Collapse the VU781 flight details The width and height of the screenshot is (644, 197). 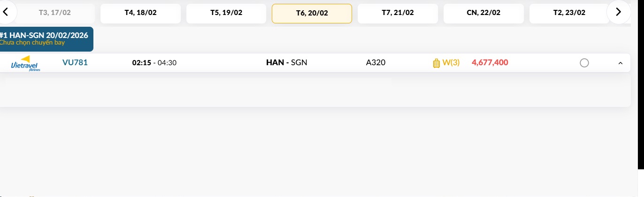click(x=621, y=63)
